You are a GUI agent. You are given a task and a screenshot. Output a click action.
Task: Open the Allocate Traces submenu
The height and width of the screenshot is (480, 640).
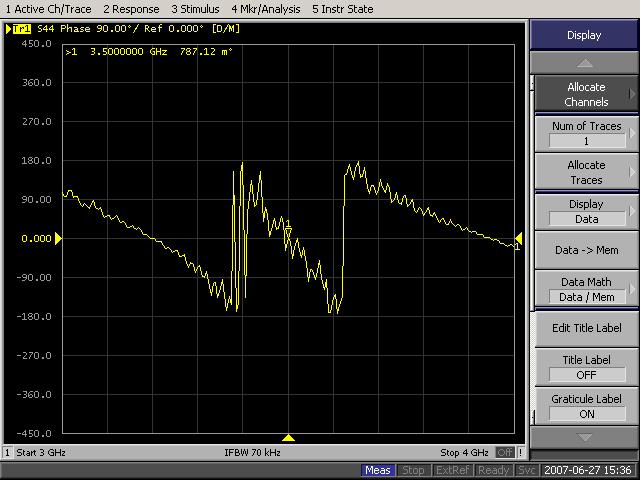[586, 172]
